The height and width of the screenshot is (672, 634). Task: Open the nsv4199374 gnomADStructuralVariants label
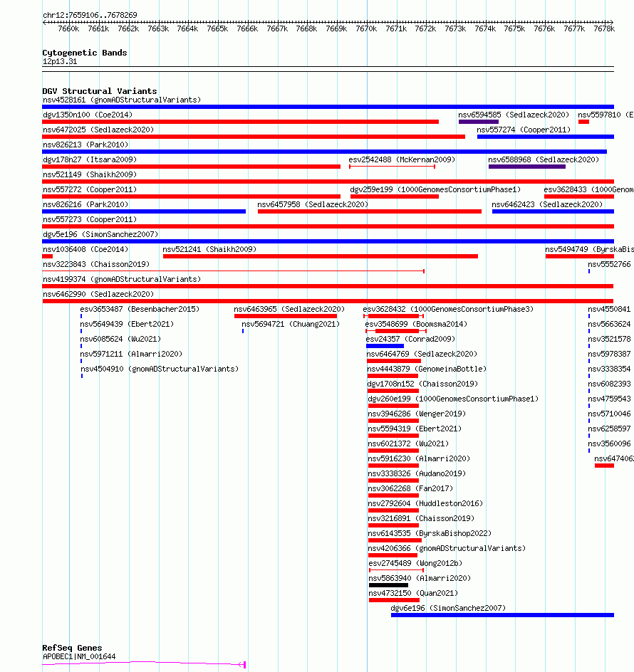[122, 280]
